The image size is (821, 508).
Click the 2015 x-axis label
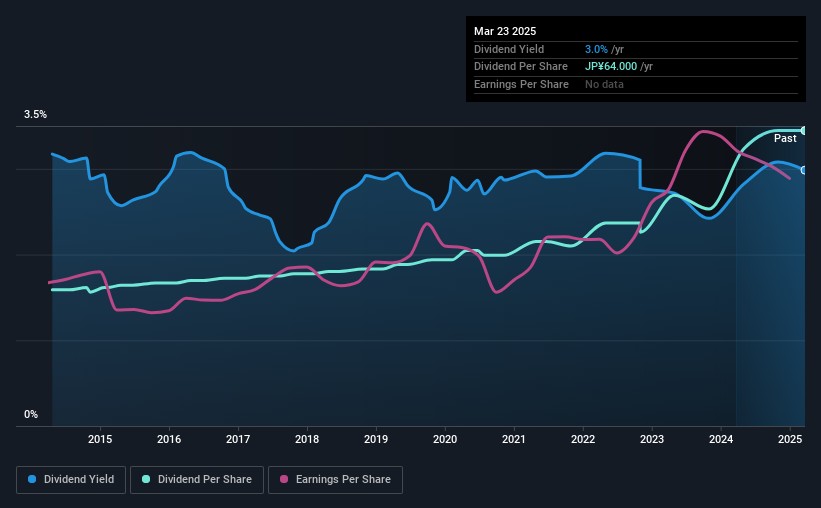coord(100,439)
